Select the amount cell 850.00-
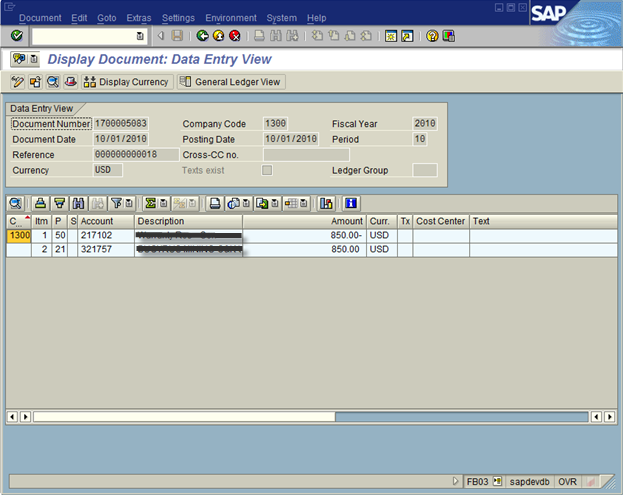 coord(304,236)
